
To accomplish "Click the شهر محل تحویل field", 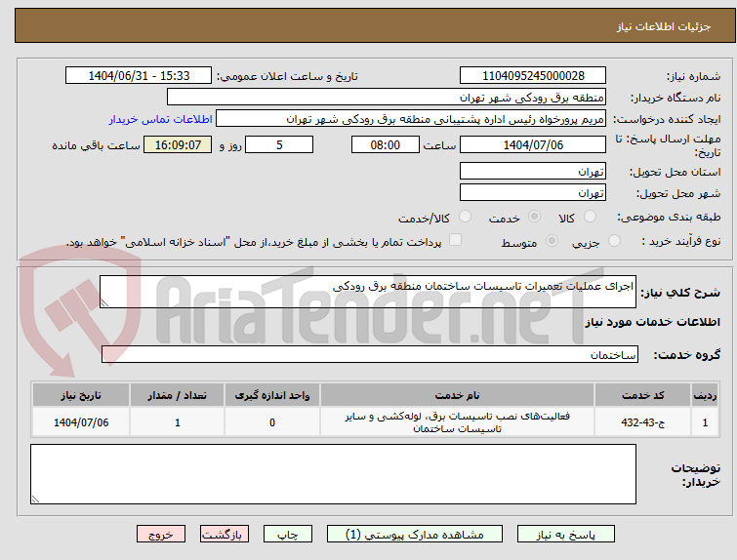I will [x=533, y=192].
